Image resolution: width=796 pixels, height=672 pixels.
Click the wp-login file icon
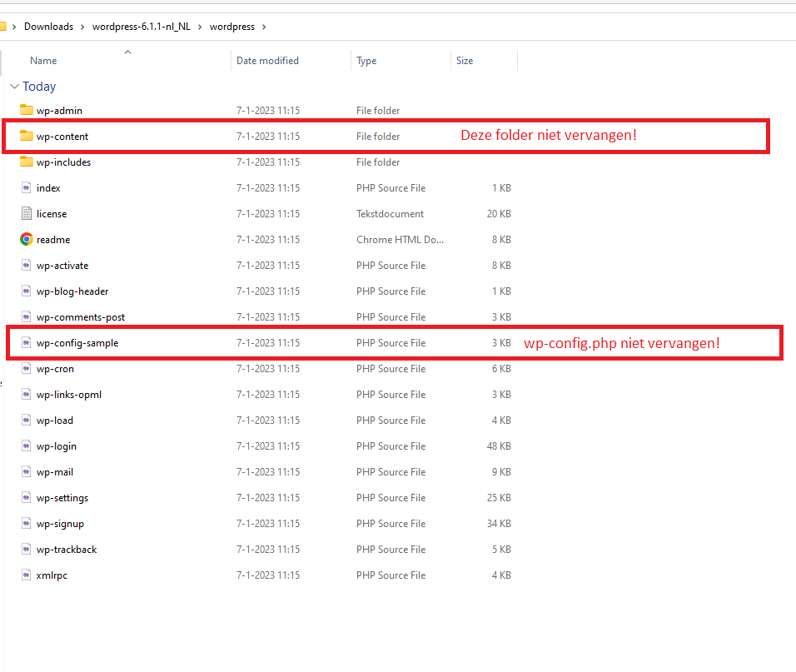27,446
